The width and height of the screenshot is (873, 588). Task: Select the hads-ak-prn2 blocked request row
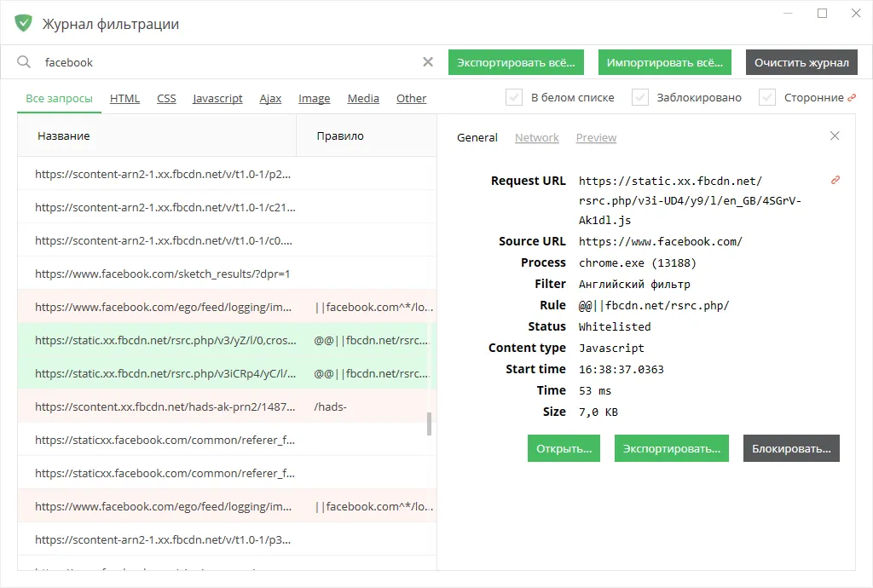click(227, 406)
